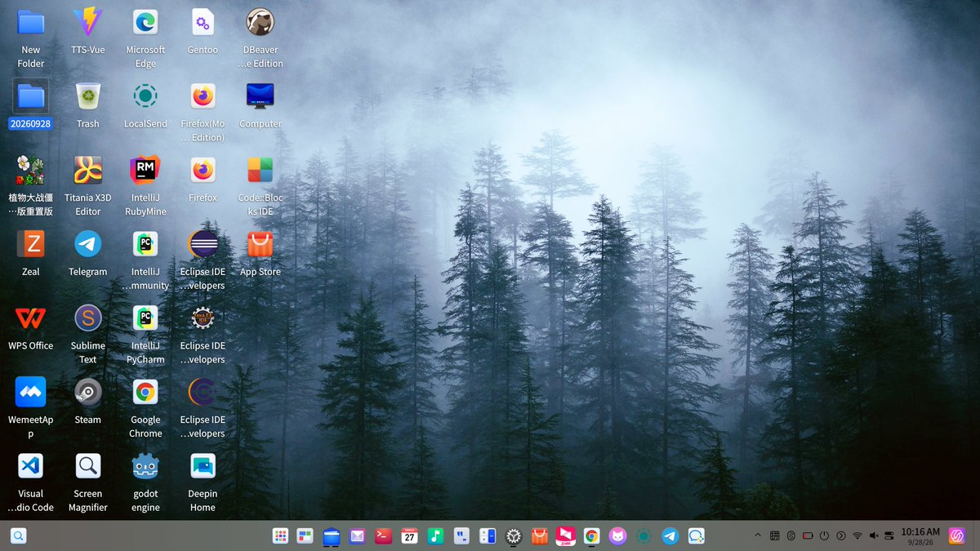Select the Deepin Home desktop icon
This screenshot has height=551, width=980.
click(203, 465)
